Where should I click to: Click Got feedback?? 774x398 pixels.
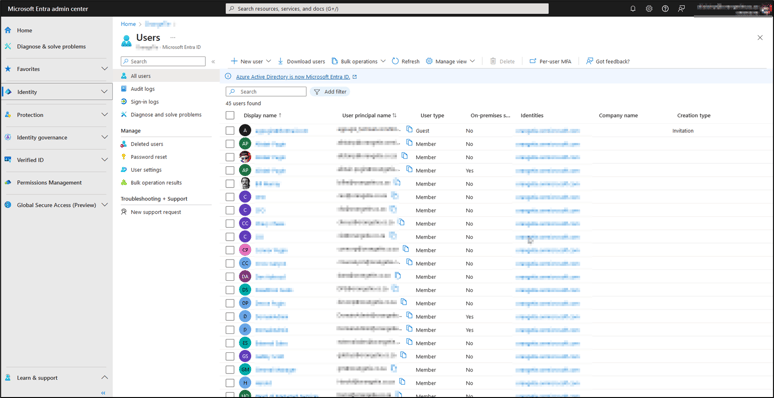[608, 61]
